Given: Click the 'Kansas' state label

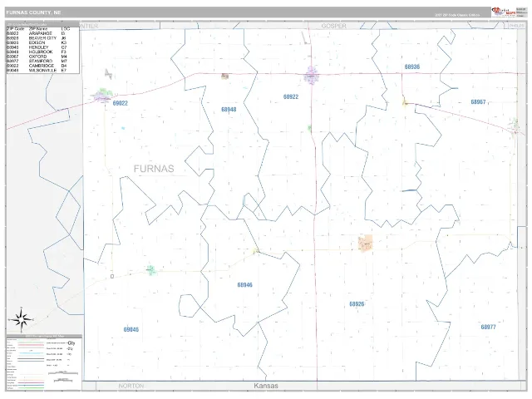Looking at the screenshot, I should pyautogui.click(x=266, y=386).
